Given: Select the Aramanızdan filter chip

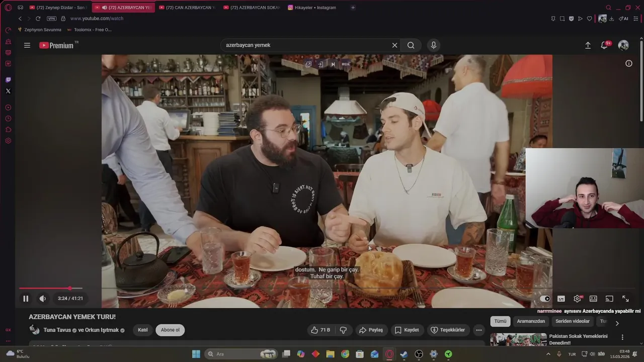Looking at the screenshot, I should 531,321.
